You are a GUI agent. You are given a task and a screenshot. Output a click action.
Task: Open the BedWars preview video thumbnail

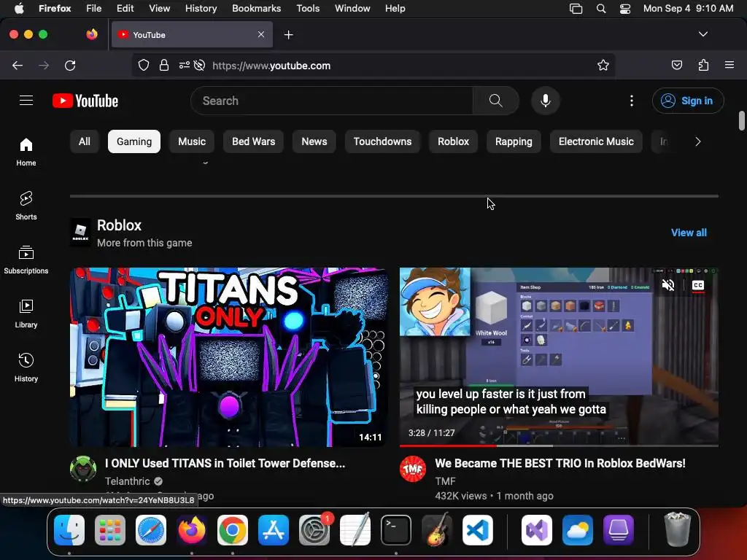[559, 357]
